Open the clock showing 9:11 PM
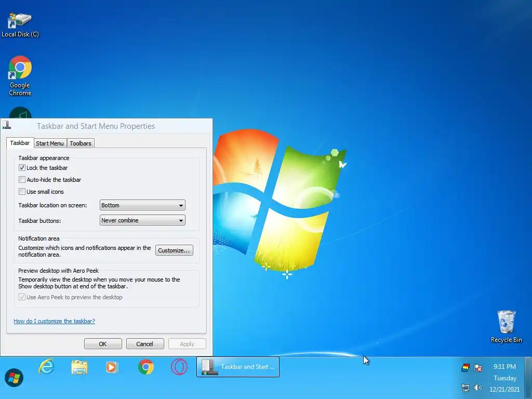Viewport: 532px width, 399px height. point(504,367)
